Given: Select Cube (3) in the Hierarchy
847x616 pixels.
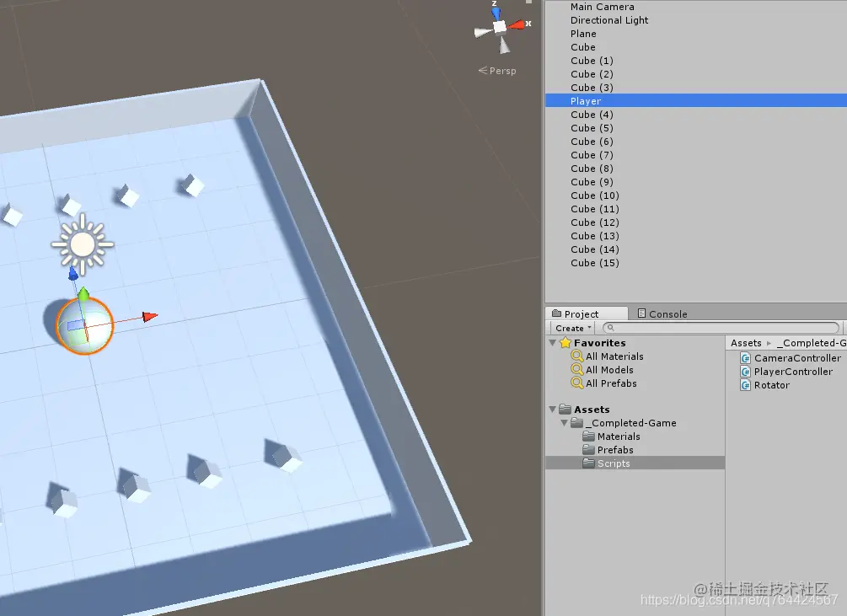Looking at the screenshot, I should click(x=696, y=88).
